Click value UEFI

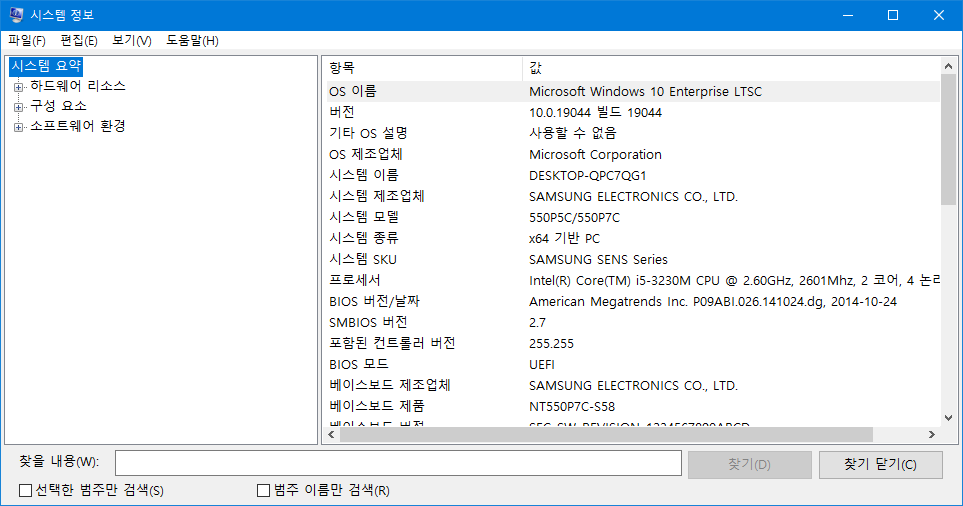pos(542,364)
